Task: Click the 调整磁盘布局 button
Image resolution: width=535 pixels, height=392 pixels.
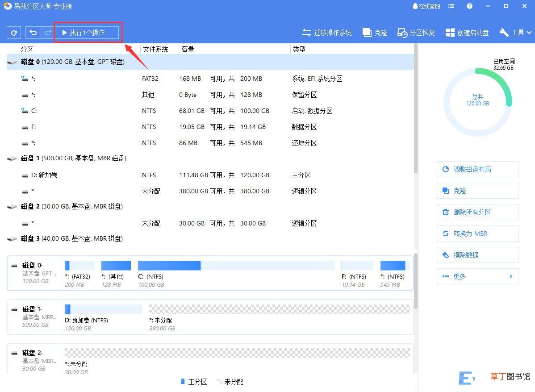Action: pos(477,169)
